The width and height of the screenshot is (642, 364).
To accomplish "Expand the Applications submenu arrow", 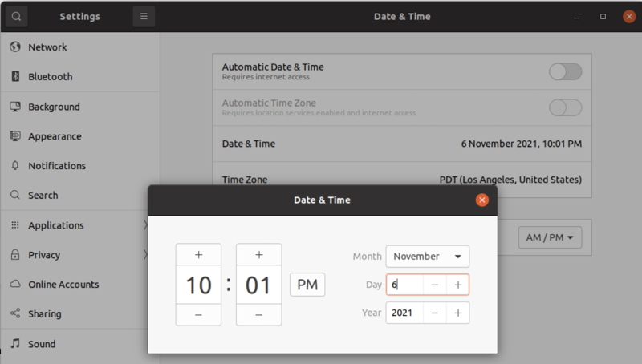I will click(x=145, y=225).
